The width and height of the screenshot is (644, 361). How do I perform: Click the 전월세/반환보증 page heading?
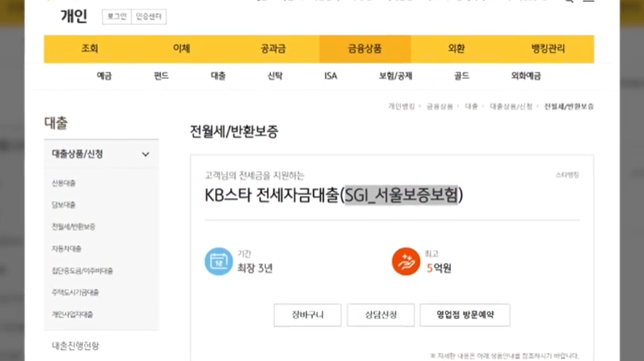tap(234, 132)
